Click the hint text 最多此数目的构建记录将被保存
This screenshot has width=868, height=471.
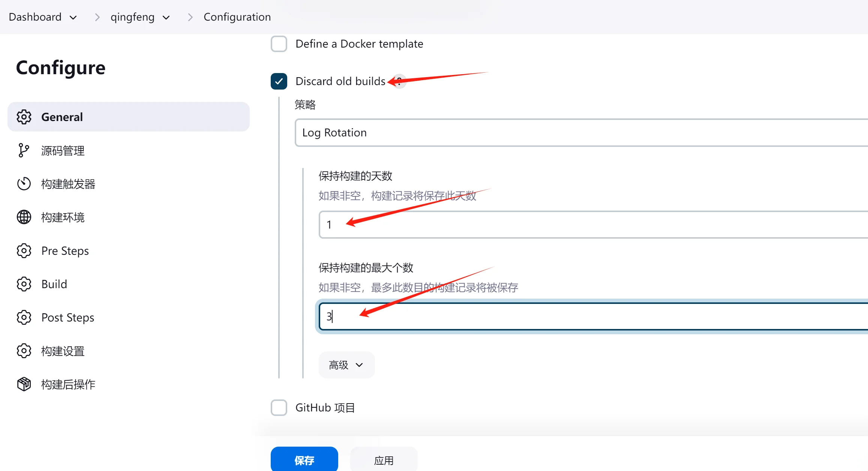coord(445,287)
